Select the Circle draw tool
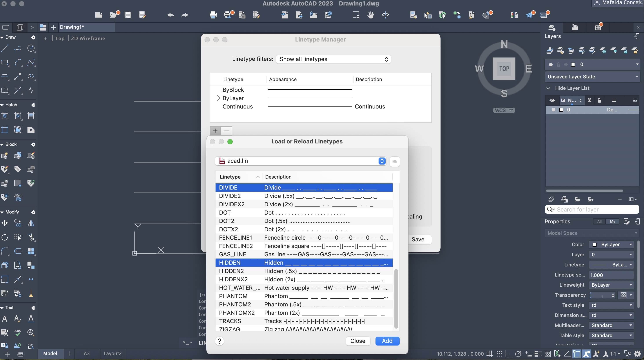The width and height of the screenshot is (644, 360). 31,48
